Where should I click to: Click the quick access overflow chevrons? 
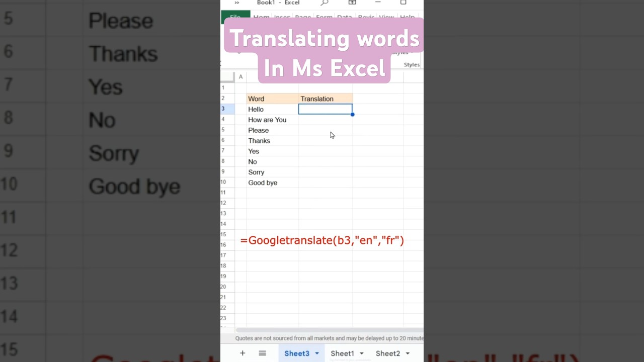click(x=237, y=3)
